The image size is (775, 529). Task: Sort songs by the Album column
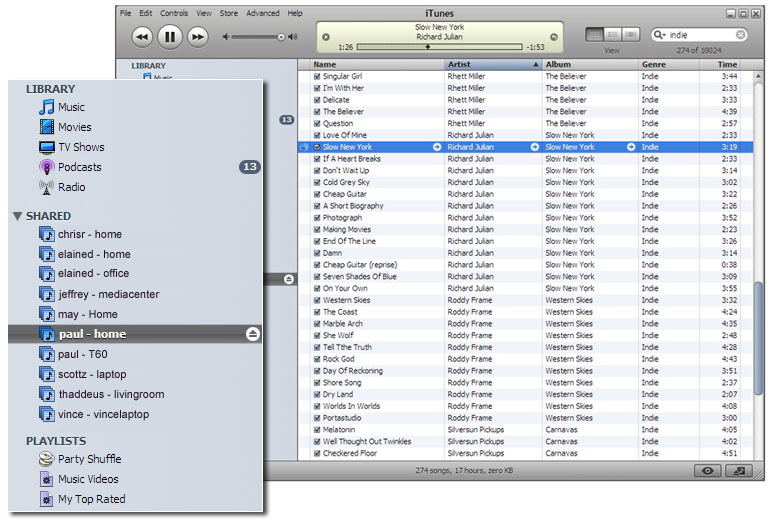(590, 65)
